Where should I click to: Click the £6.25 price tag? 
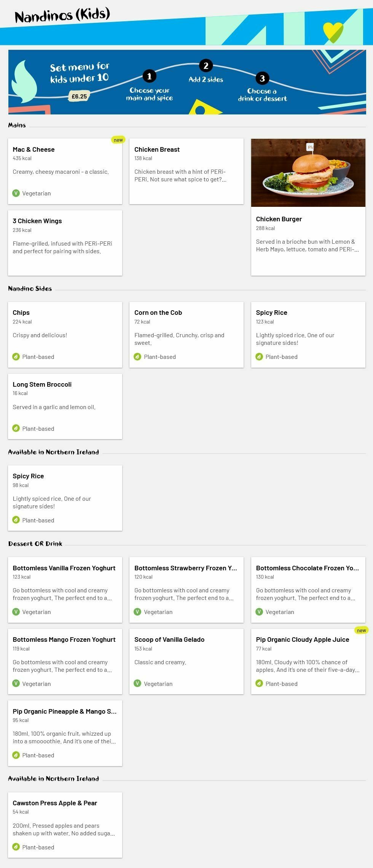79,97
